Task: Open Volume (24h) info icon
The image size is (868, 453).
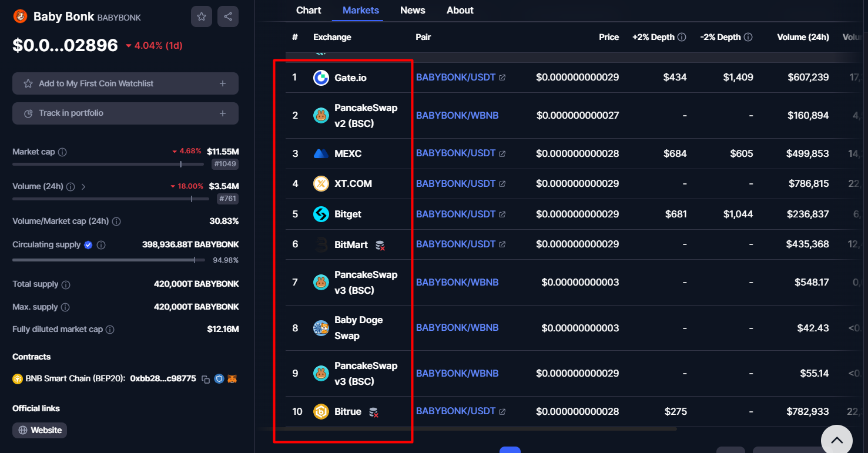Action: (71, 187)
